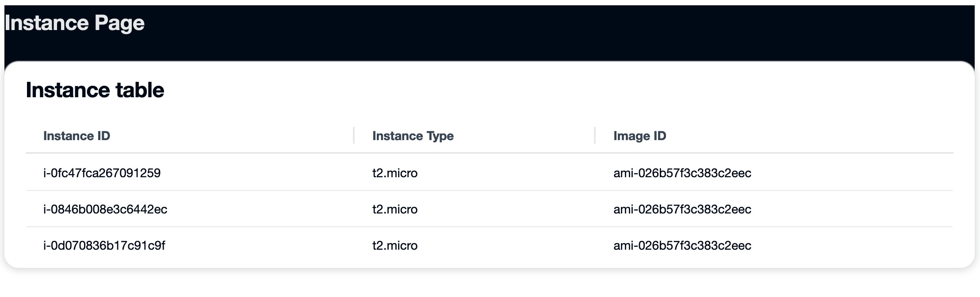Click the third row's ami-026b57f3c383c2eec
980x297 pixels.
[x=682, y=245]
